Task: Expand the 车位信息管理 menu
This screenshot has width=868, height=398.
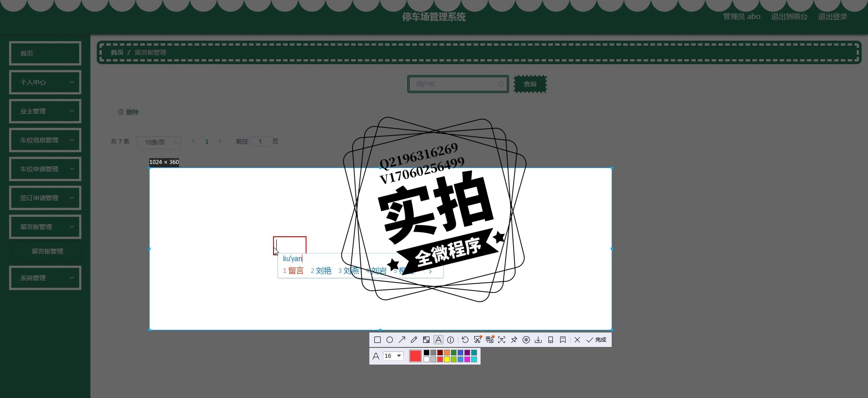Action: click(x=45, y=140)
